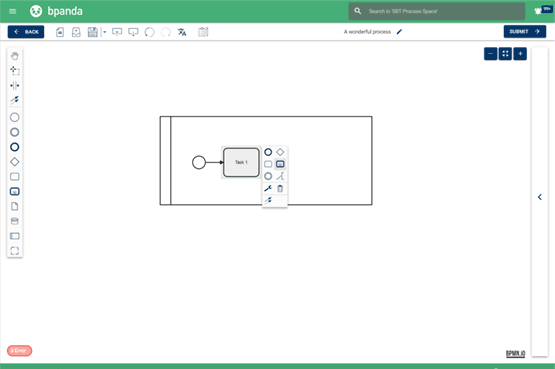555x369 pixels.
Task: Zoom out with the minus button
Action: pos(490,54)
